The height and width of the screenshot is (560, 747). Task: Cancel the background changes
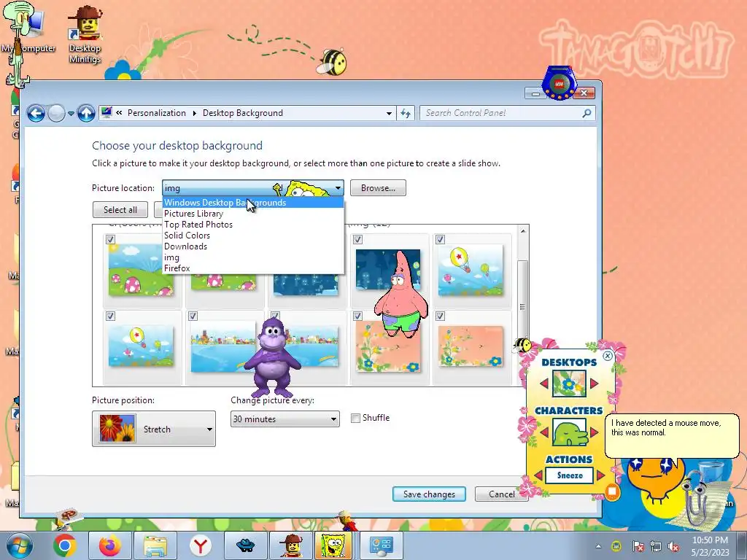click(x=502, y=494)
